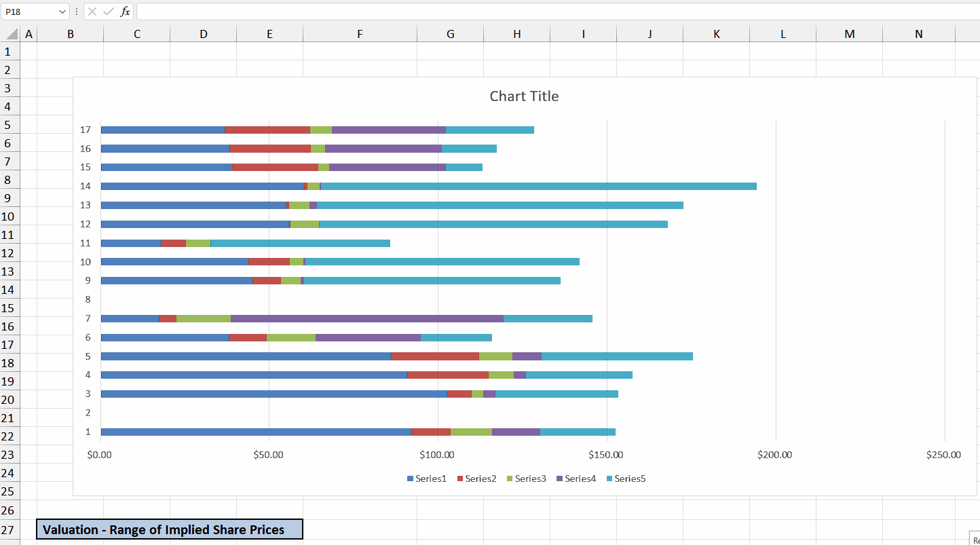Click the Cancel (X) icon beside the formula bar
Image resolution: width=980 pixels, height=545 pixels.
coord(92,11)
